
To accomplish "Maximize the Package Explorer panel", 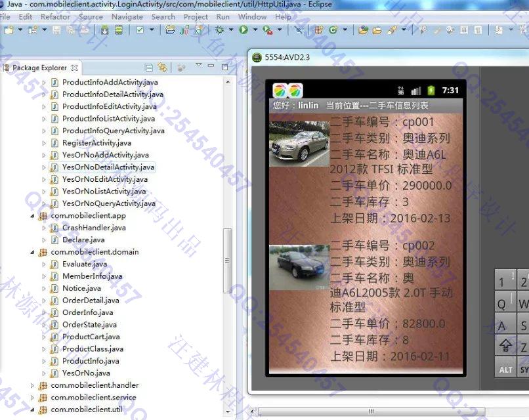I will 224,67.
